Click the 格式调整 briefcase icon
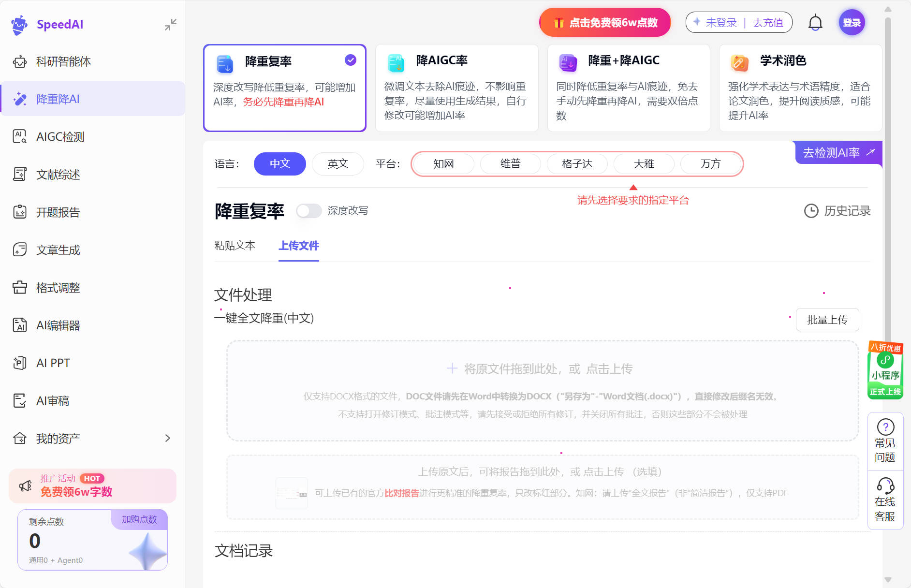Image resolution: width=911 pixels, height=588 pixels. coord(20,288)
